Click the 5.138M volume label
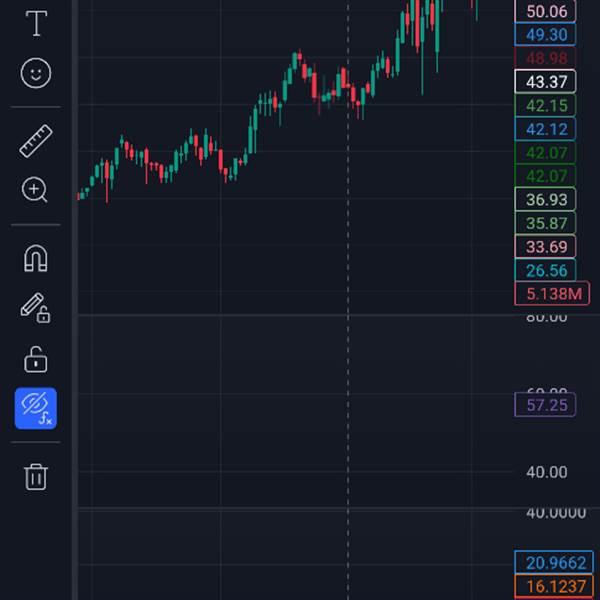 552,293
